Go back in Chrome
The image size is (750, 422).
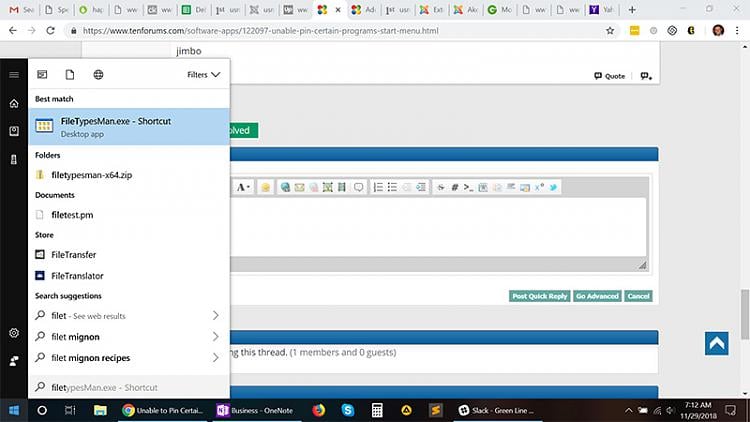pos(13,31)
